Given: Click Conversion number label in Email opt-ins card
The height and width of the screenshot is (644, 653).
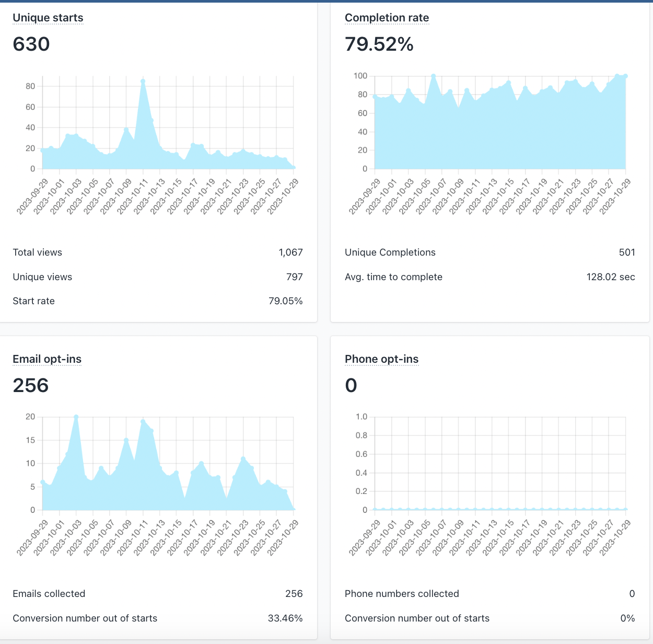Looking at the screenshot, I should (x=85, y=618).
